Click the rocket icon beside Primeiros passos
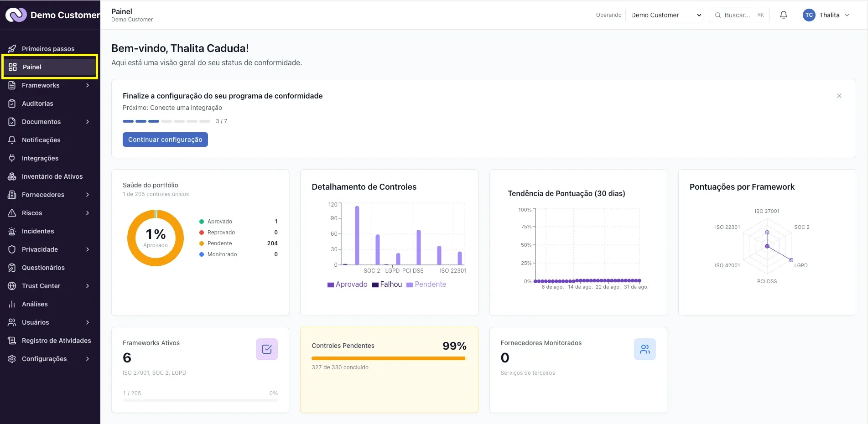The width and height of the screenshot is (868, 424). click(x=12, y=49)
